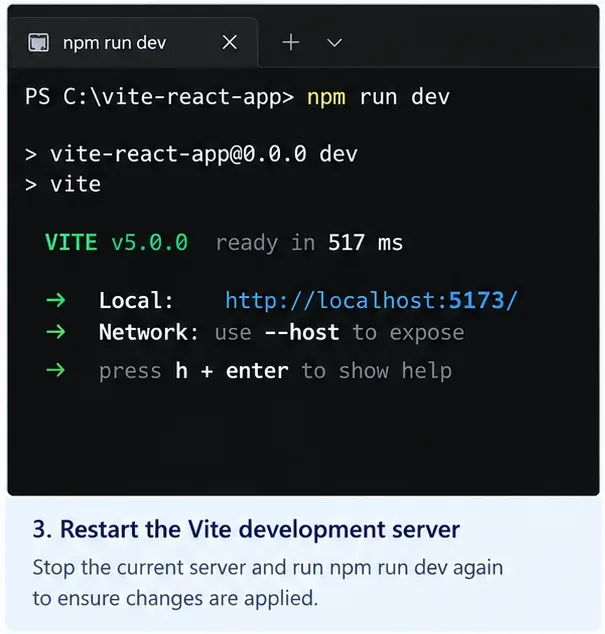Click the 'PS C:\vite-react-app>' prompt text
Screen dimensions: 605x634
click(x=159, y=97)
